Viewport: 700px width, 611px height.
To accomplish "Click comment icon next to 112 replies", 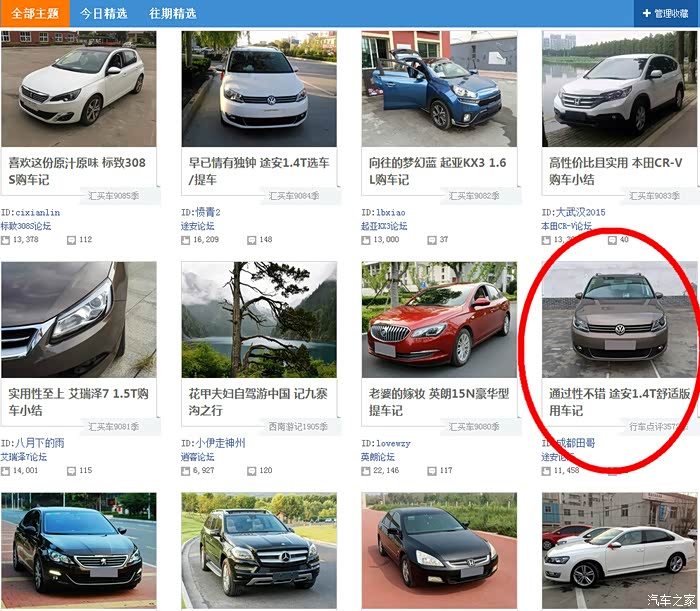I will pos(71,240).
